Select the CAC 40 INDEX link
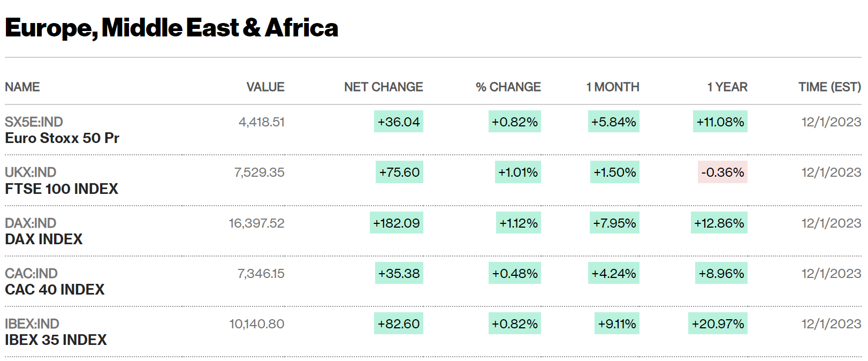868x361 pixels. [x=55, y=289]
